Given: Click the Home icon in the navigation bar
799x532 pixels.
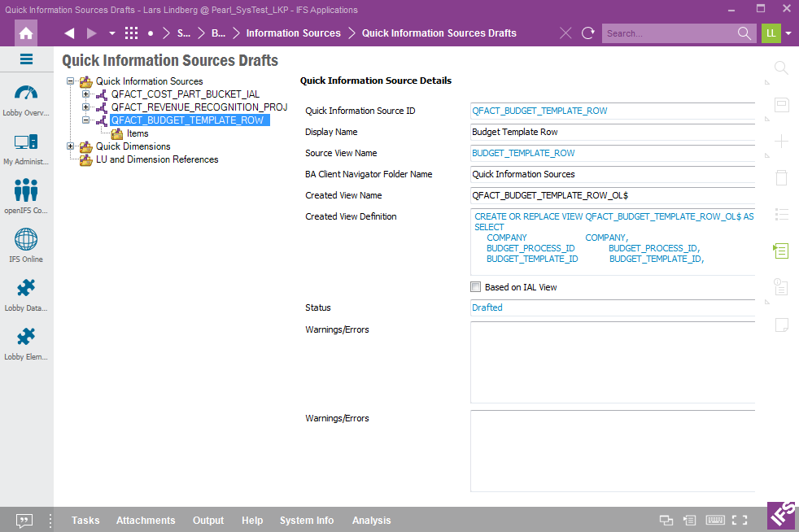Looking at the screenshot, I should [x=27, y=33].
